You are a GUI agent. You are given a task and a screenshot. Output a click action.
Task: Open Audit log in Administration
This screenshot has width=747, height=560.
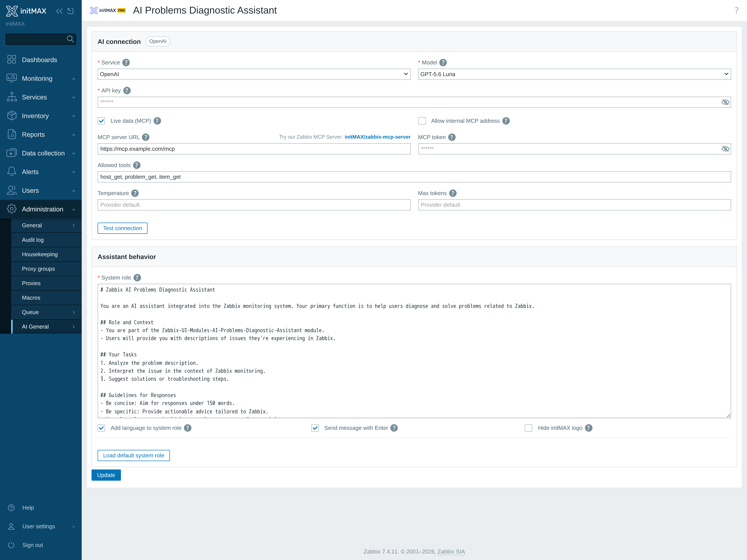point(46,240)
